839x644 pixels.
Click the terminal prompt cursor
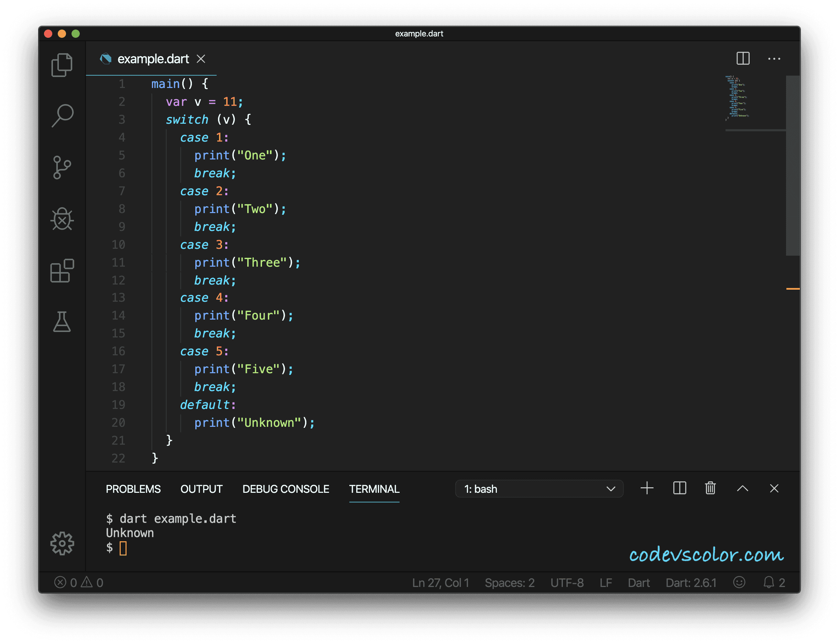coord(123,548)
